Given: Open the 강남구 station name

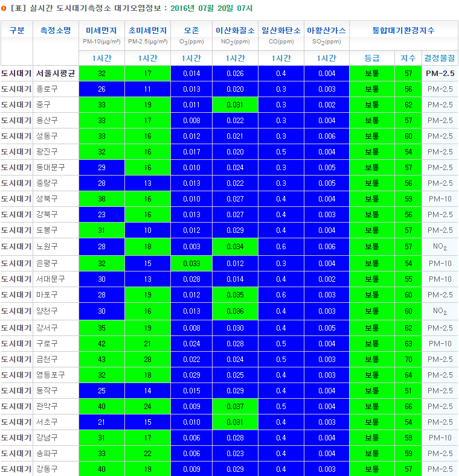Looking at the screenshot, I should pos(47,437).
